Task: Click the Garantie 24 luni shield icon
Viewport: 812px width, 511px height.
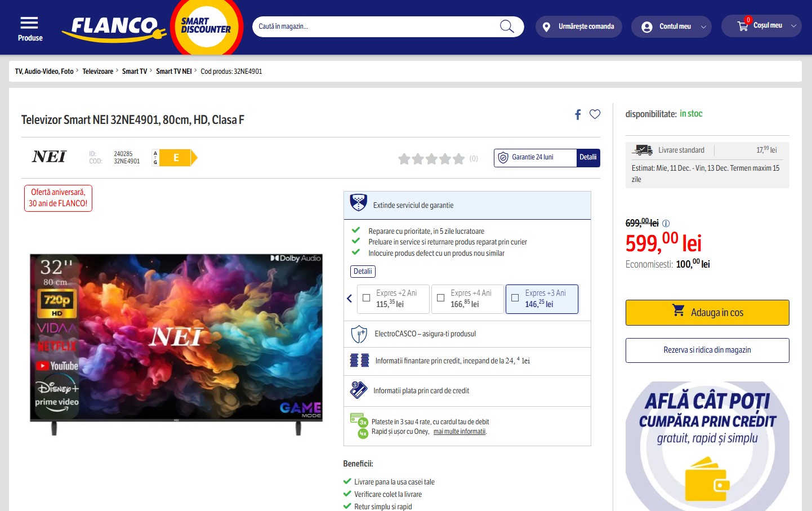Action: (503, 158)
